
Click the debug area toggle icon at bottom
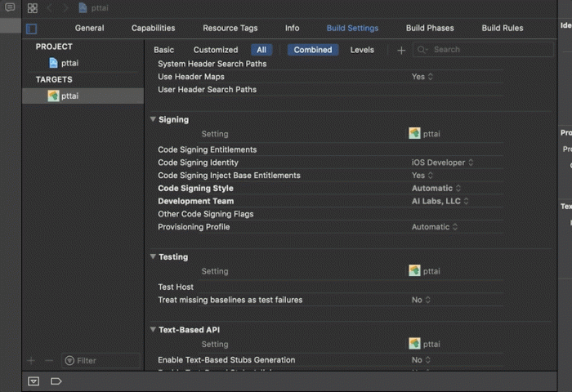[34, 381]
